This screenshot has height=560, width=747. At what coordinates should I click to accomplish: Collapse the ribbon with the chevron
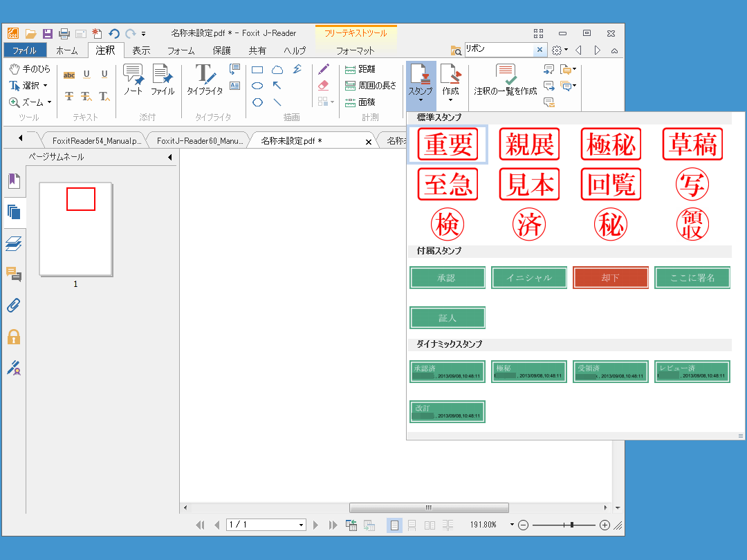tap(615, 50)
